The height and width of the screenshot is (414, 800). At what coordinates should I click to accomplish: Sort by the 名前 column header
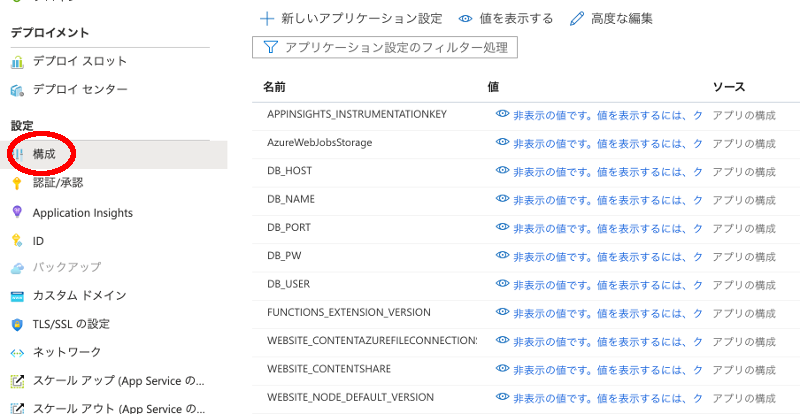point(274,87)
